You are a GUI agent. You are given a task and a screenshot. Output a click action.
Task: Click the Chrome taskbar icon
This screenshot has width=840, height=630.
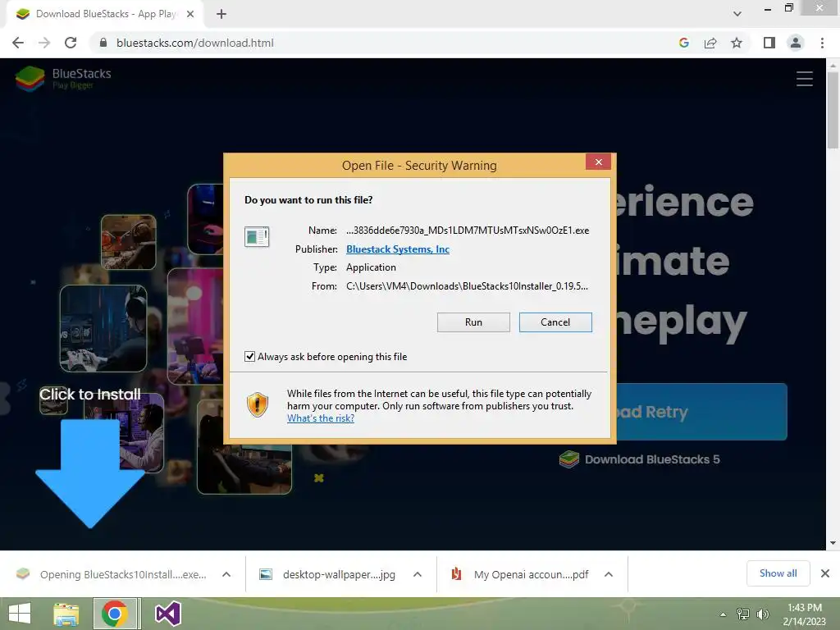coord(115,614)
